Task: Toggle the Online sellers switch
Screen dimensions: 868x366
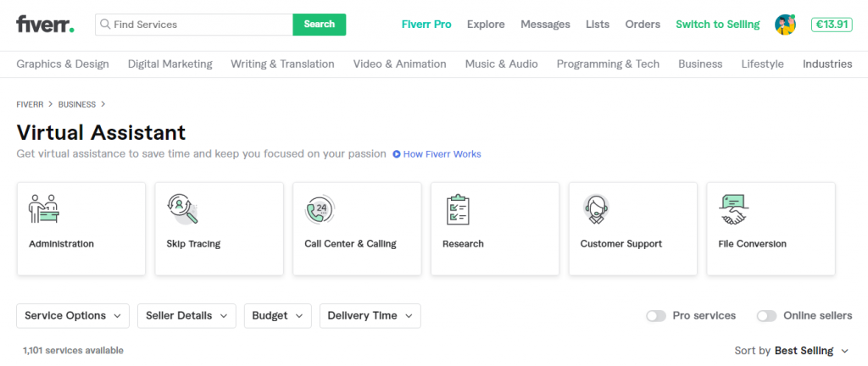Action: click(x=766, y=316)
